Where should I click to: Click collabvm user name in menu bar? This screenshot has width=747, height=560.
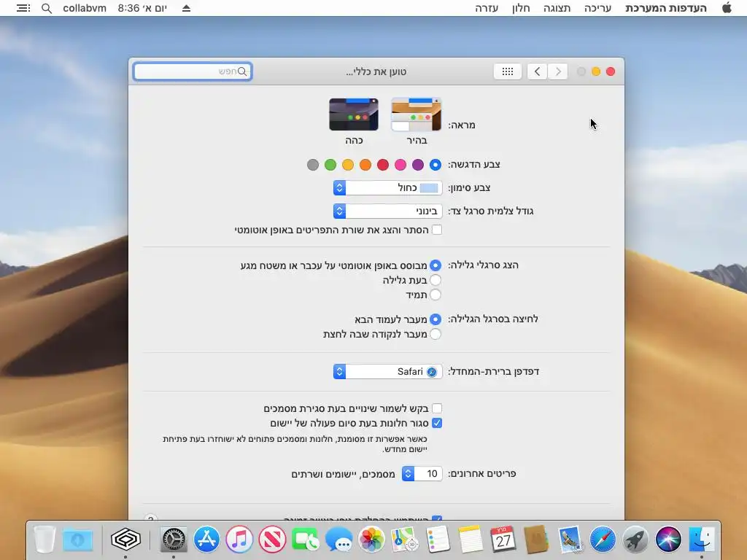85,8
